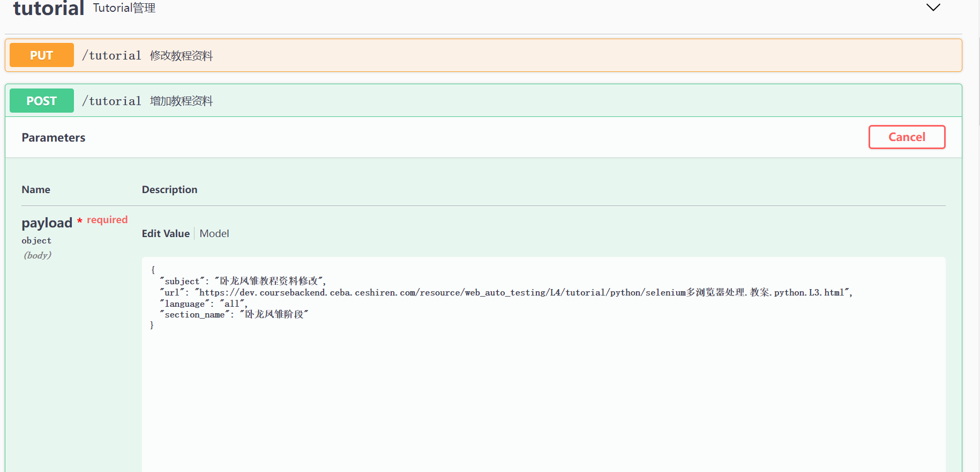The width and height of the screenshot is (980, 472).
Task: Click the green POST method badge
Action: [42, 101]
